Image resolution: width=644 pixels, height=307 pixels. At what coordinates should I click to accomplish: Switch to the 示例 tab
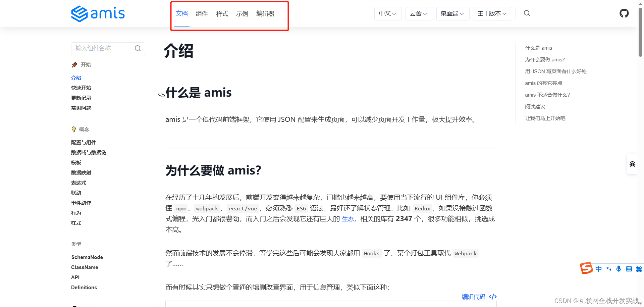click(242, 14)
